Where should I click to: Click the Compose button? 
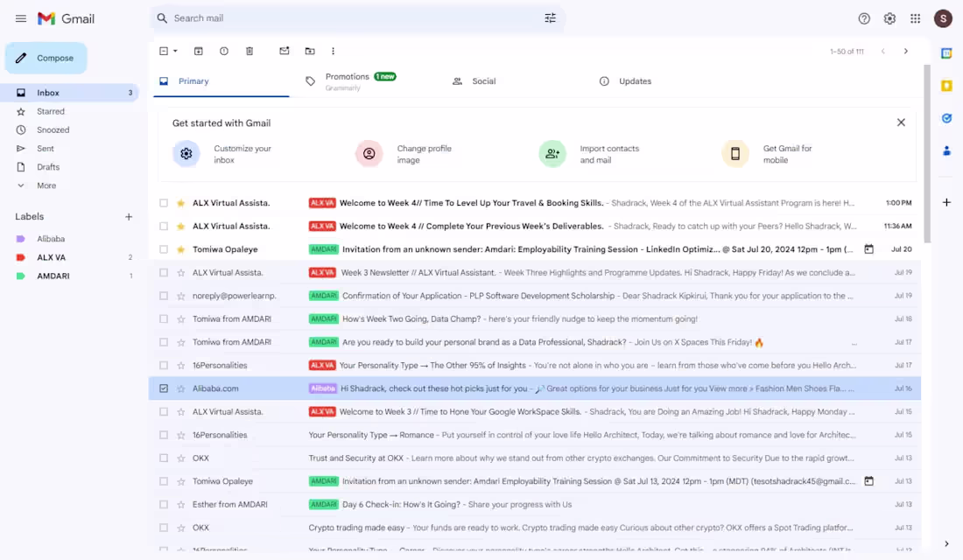[46, 57]
